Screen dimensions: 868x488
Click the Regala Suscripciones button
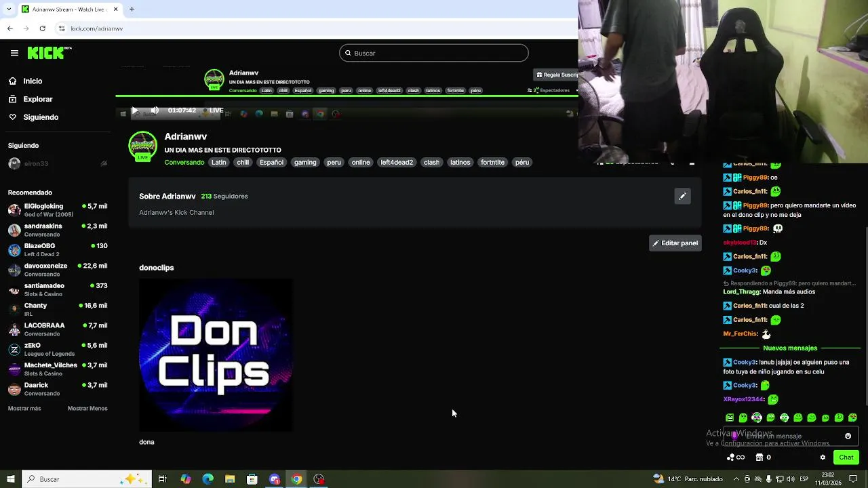tap(556, 75)
